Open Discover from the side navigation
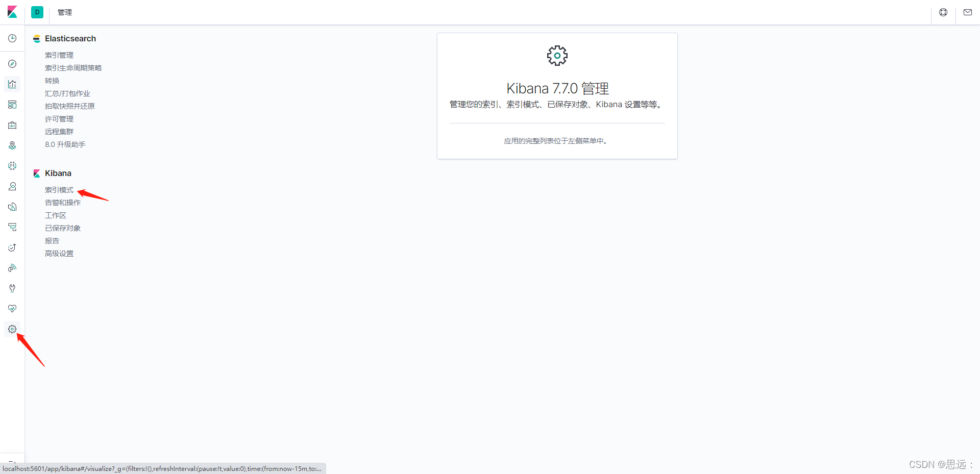This screenshot has width=980, height=474. pos(12,64)
